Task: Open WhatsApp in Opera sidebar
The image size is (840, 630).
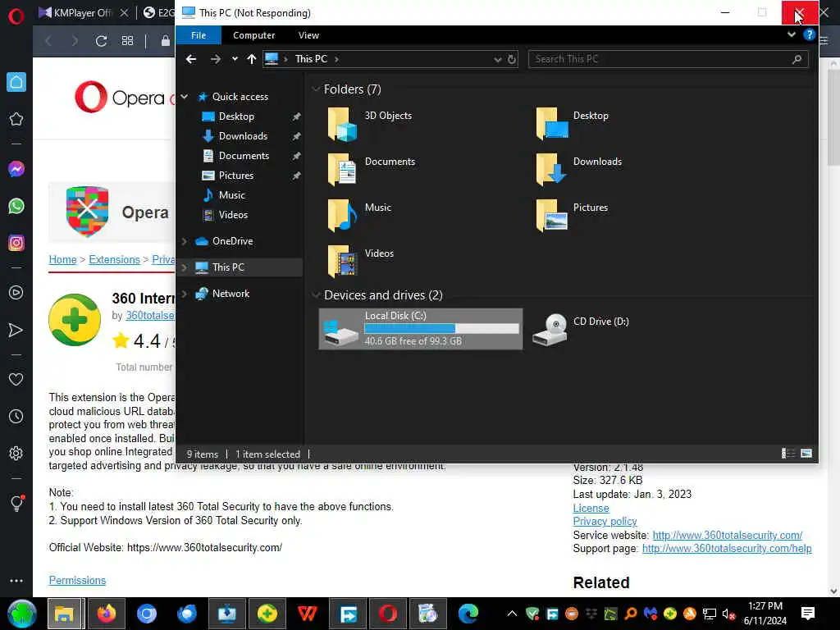Action: (16, 206)
